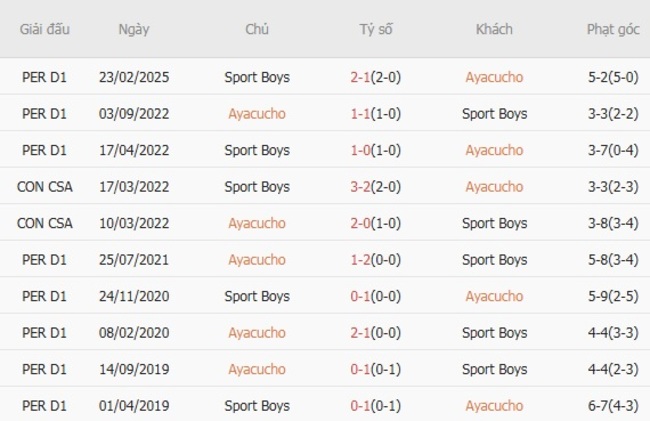This screenshot has height=421, width=650.
Task: Click Sport Boys home team on 01/04/2019
Action: tap(257, 406)
